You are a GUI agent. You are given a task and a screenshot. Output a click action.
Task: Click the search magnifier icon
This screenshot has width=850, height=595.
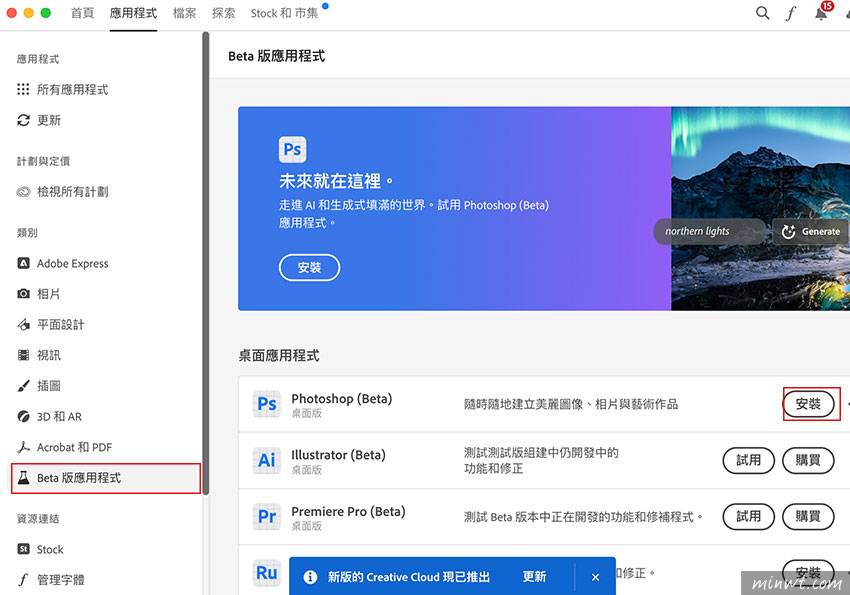coord(762,13)
